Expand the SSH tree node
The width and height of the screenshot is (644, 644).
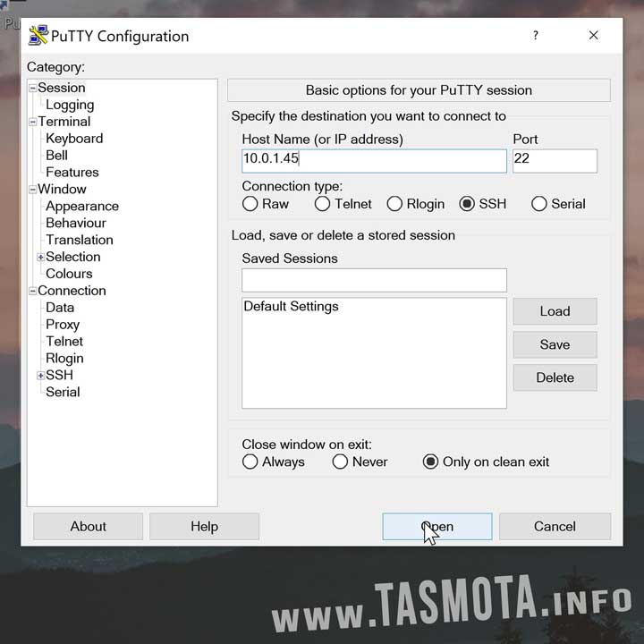pos(40,376)
